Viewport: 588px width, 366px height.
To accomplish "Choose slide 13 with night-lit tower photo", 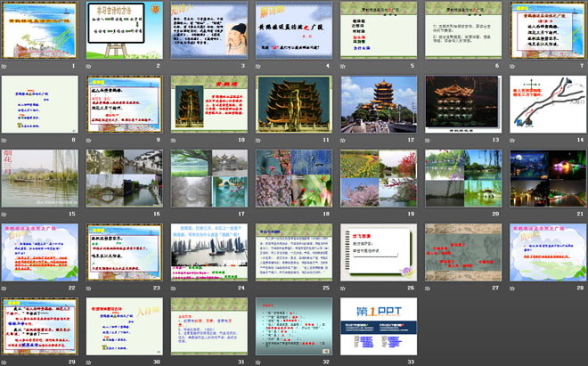I will tap(462, 103).
